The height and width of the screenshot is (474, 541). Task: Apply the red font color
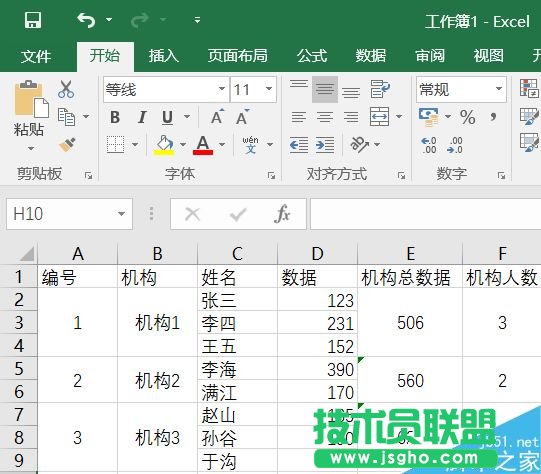tap(203, 145)
